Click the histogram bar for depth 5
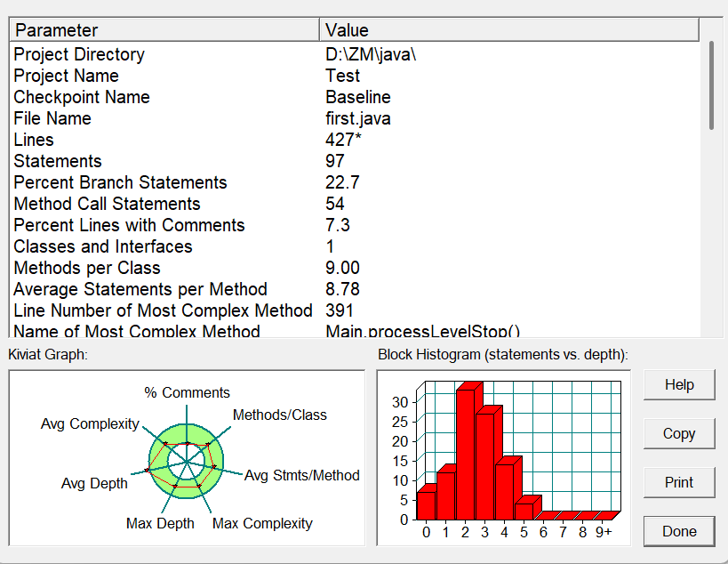 [x=524, y=511]
